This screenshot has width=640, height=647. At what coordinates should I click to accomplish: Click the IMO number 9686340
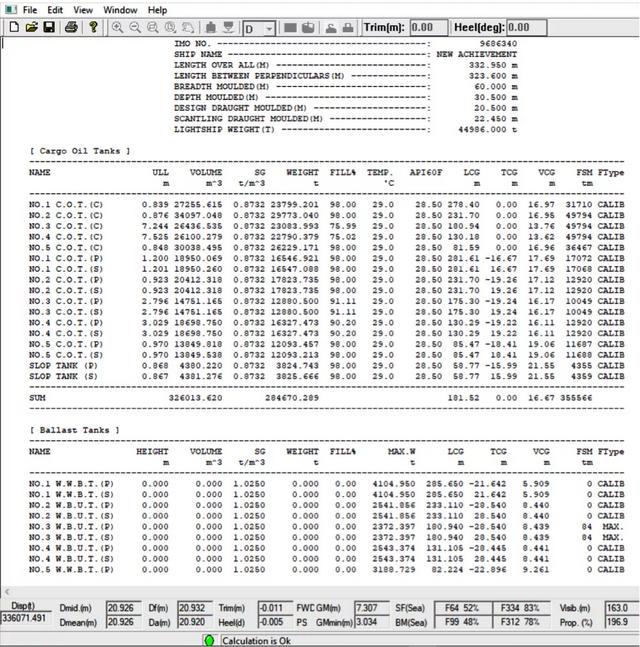(x=498, y=44)
